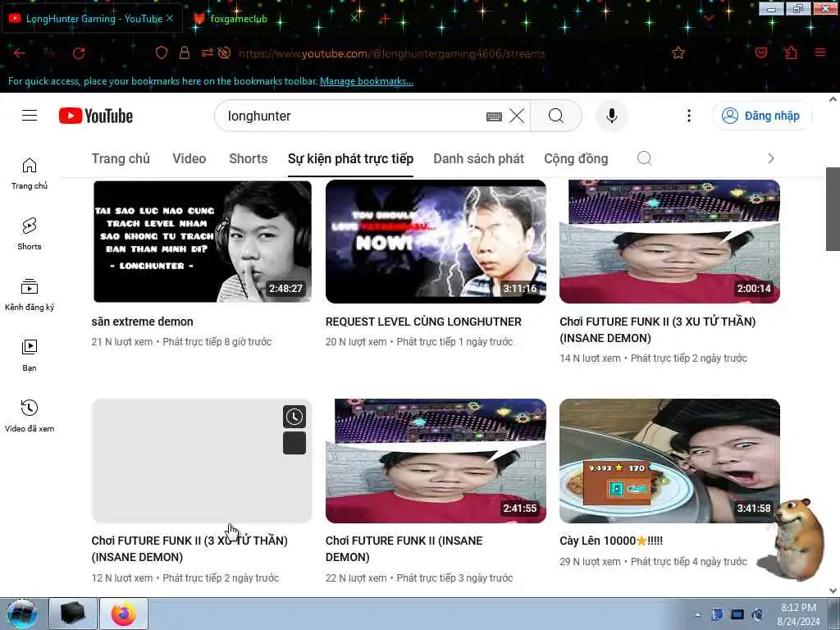The height and width of the screenshot is (630, 840).
Task: Select the Shorts channel tab
Action: (248, 158)
